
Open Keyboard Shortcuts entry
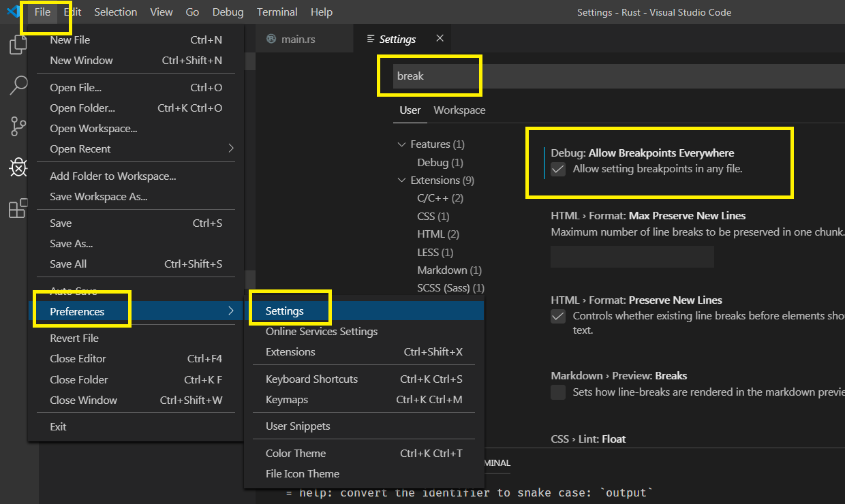point(364,379)
